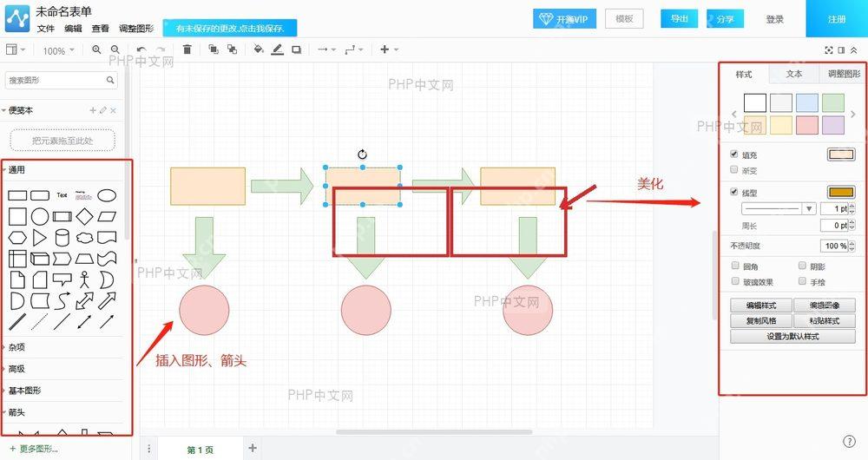
Task: Click the 分享 share button
Action: click(x=725, y=19)
